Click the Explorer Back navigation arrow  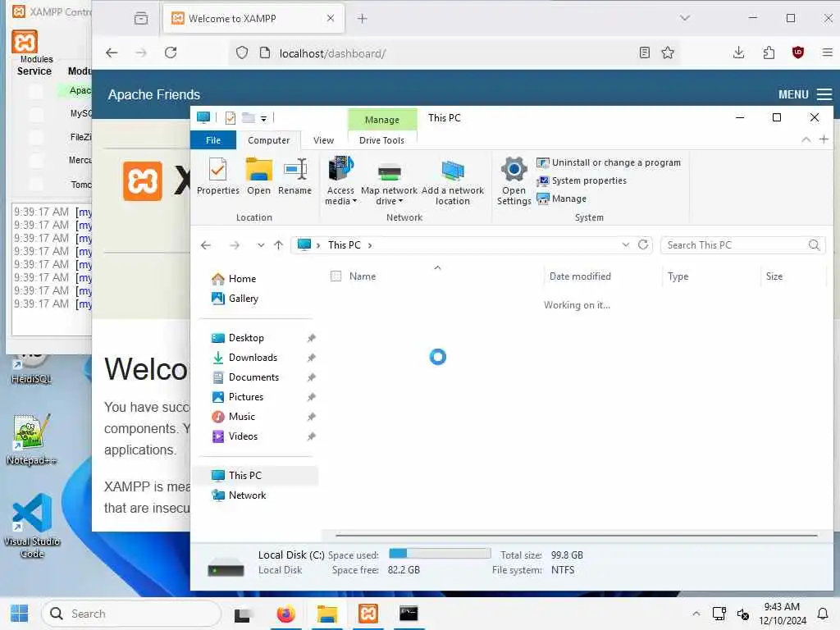click(206, 244)
